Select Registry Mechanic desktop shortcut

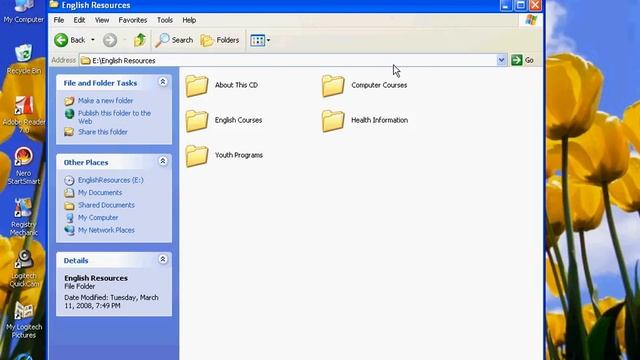point(24,218)
